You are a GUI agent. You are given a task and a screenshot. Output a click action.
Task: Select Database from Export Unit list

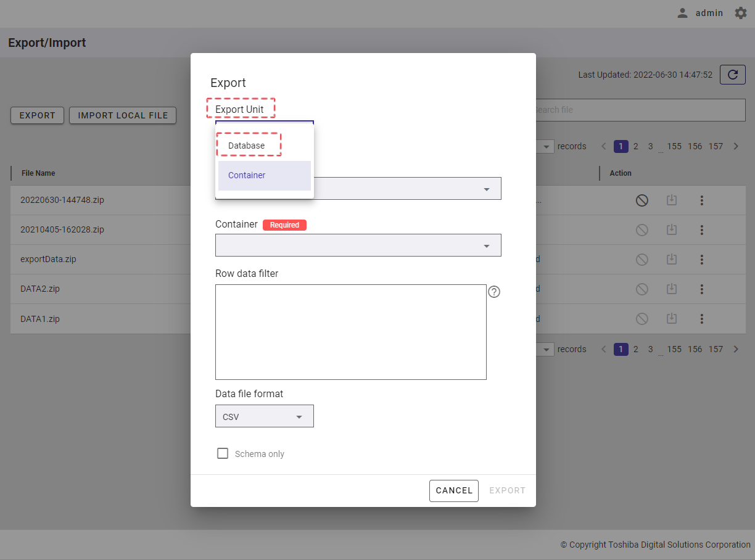tap(247, 146)
